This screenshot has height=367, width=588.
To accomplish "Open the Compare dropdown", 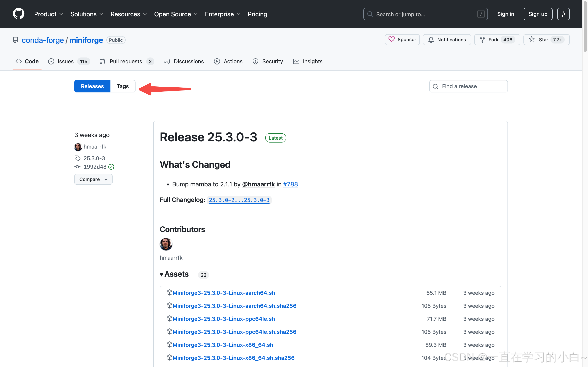I will click(x=93, y=179).
